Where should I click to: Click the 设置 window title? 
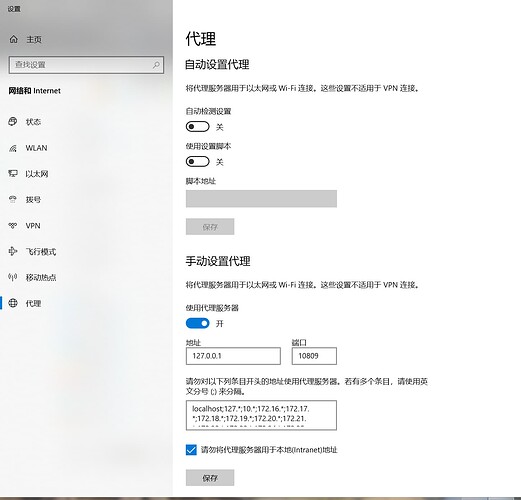coord(14,9)
